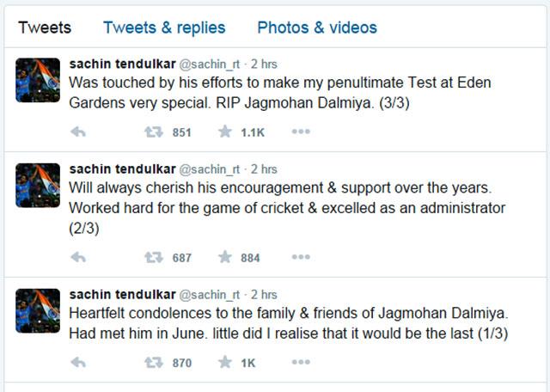Viewport: 550px width, 392px height.
Task: Reply to the Heartfelt condolences (1/3) tweet
Action: click(78, 363)
